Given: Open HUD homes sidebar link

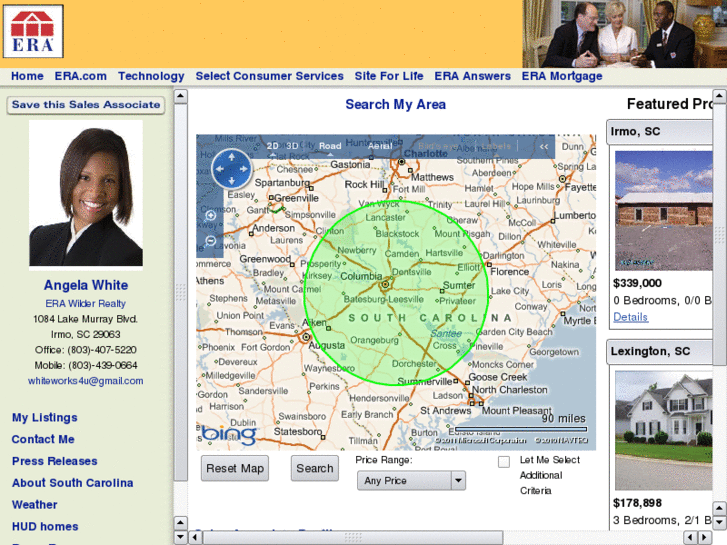Looking at the screenshot, I should click(45, 526).
